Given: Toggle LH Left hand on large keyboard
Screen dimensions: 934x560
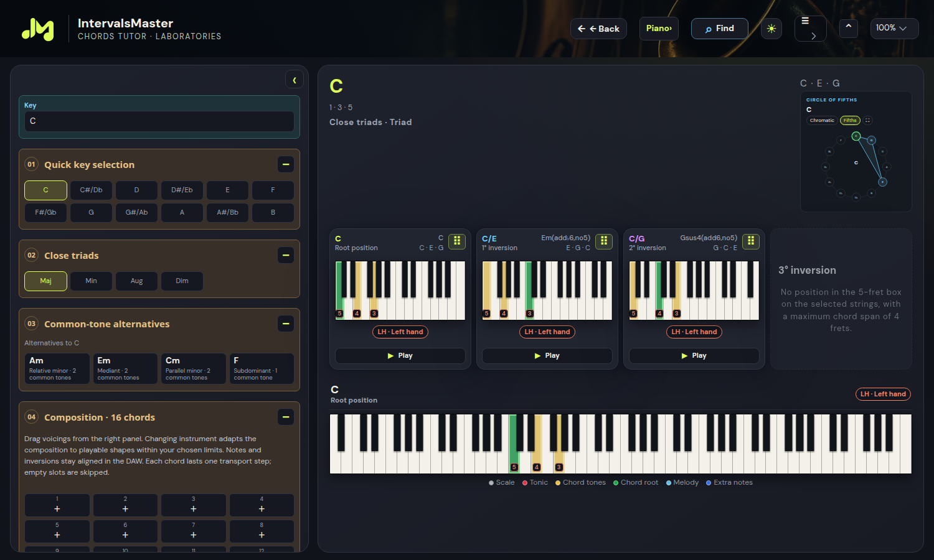Looking at the screenshot, I should 883,394.
